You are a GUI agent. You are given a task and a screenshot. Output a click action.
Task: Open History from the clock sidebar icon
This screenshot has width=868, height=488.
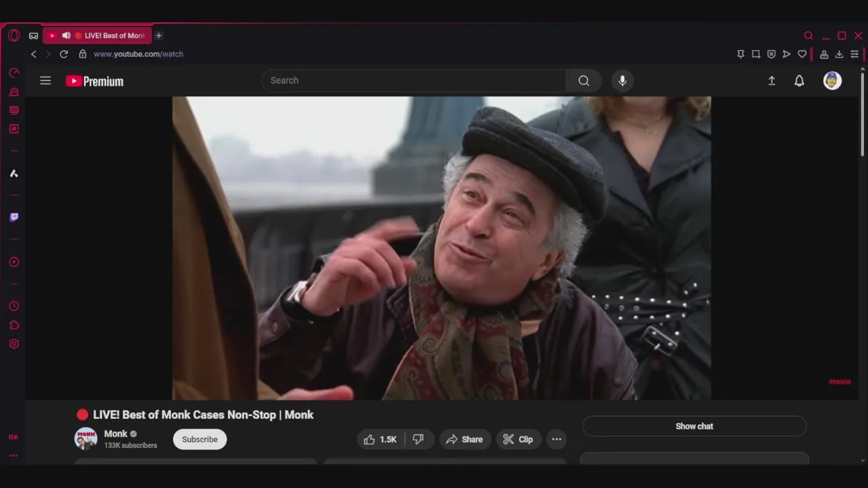[14, 306]
